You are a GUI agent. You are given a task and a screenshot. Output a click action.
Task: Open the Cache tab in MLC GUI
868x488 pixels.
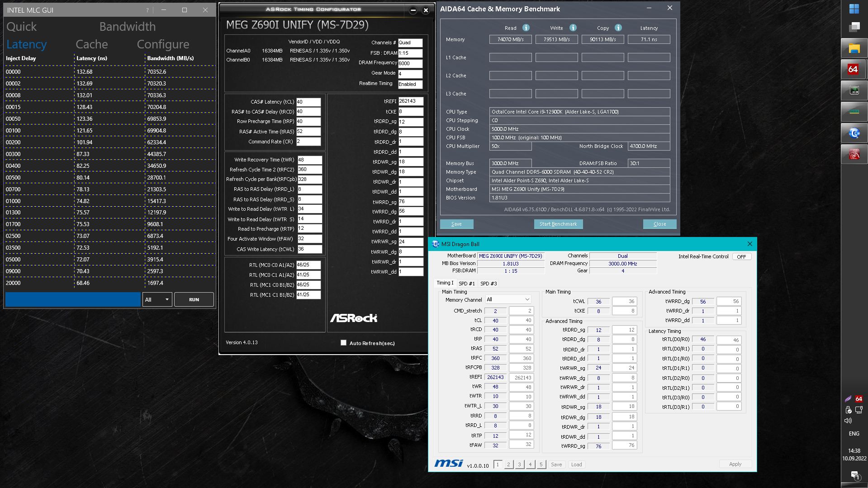tap(92, 44)
